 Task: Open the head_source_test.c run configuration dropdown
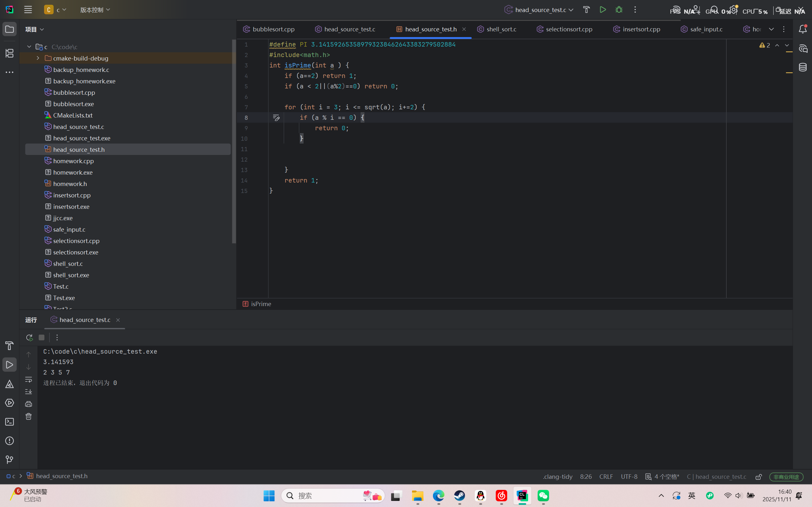(540, 10)
